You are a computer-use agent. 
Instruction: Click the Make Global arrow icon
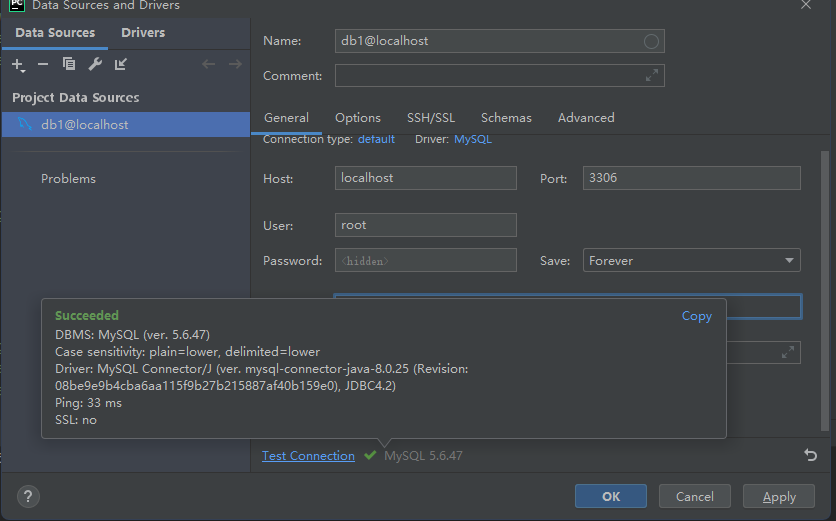[x=121, y=65]
